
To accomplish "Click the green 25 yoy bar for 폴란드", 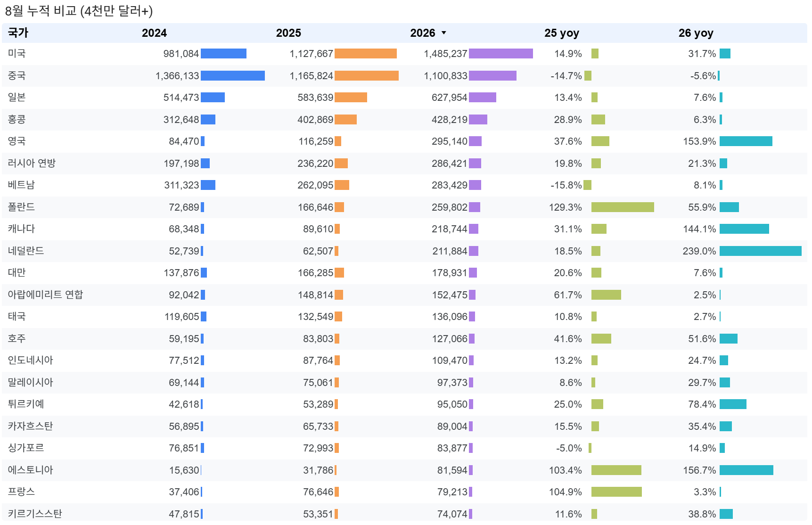I will pyautogui.click(x=623, y=207).
